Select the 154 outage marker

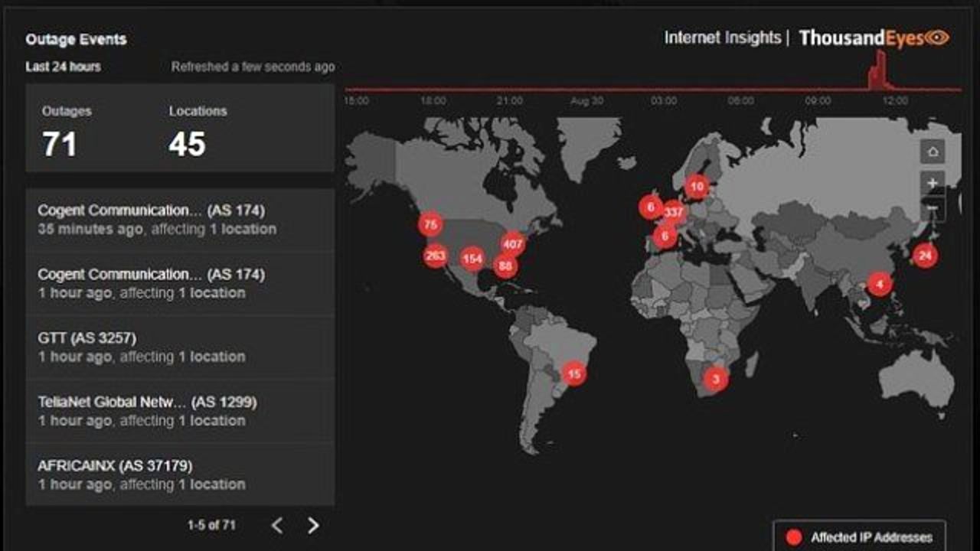coord(472,259)
